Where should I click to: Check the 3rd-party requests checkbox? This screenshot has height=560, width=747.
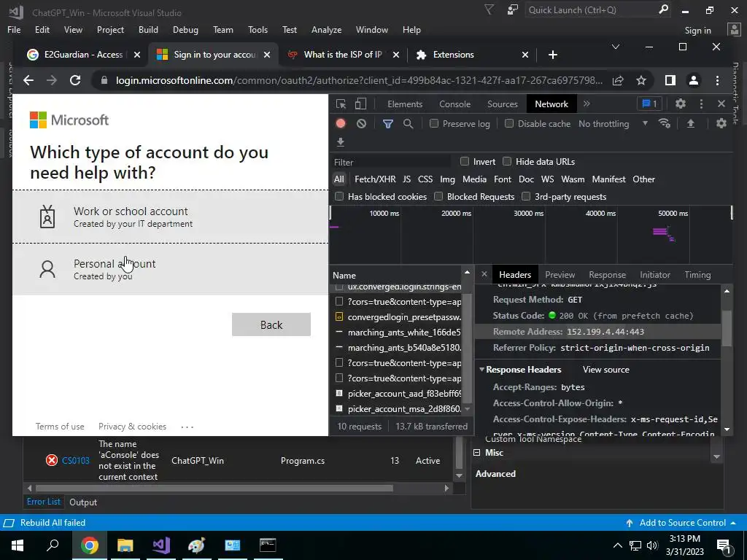526,196
